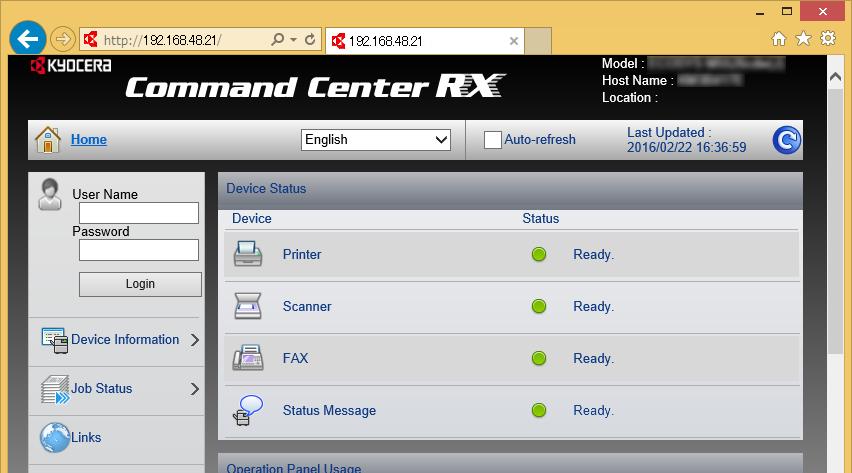The width and height of the screenshot is (852, 473).
Task: Click the Kyocera logo
Action: [71, 66]
